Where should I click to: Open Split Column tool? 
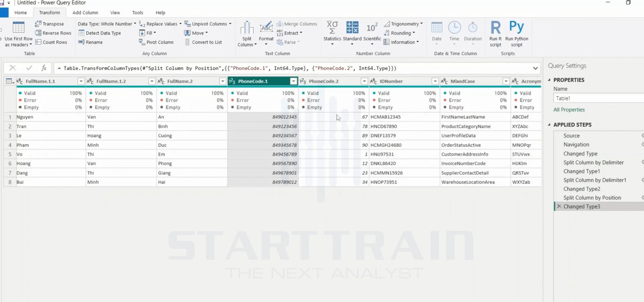[247, 34]
